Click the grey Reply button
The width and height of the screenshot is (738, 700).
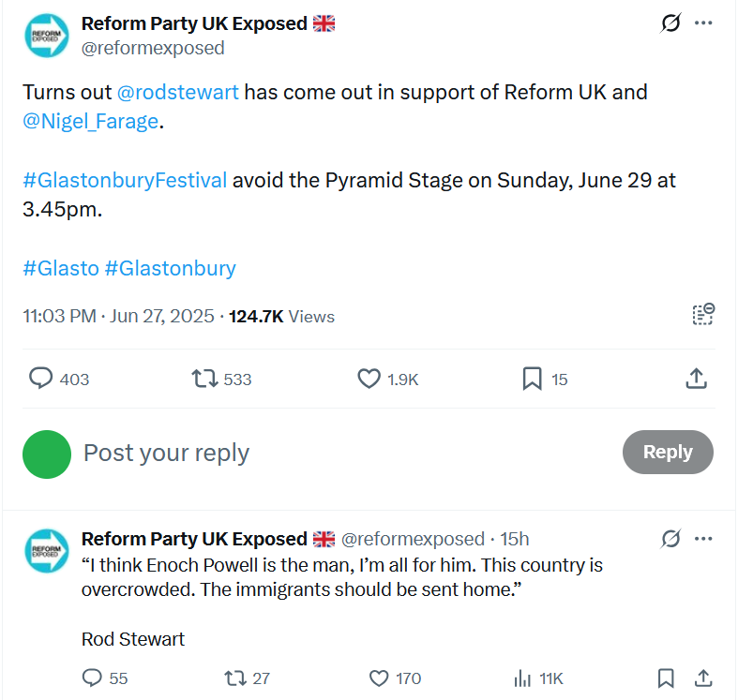click(x=668, y=452)
